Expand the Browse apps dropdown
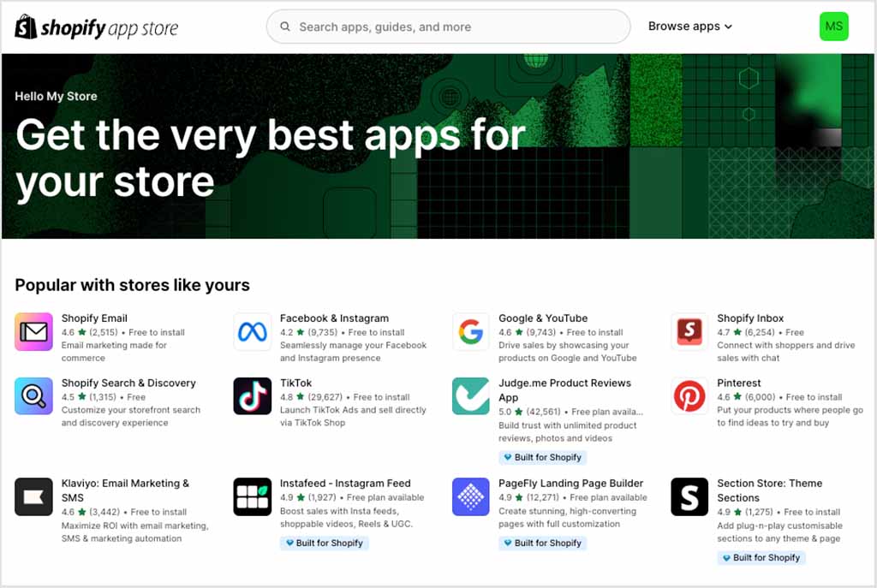877x588 pixels. tap(689, 27)
